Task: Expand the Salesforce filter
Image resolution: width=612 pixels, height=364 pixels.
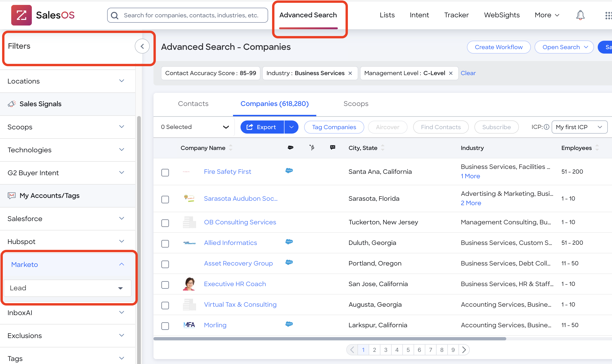Action: [x=67, y=218]
